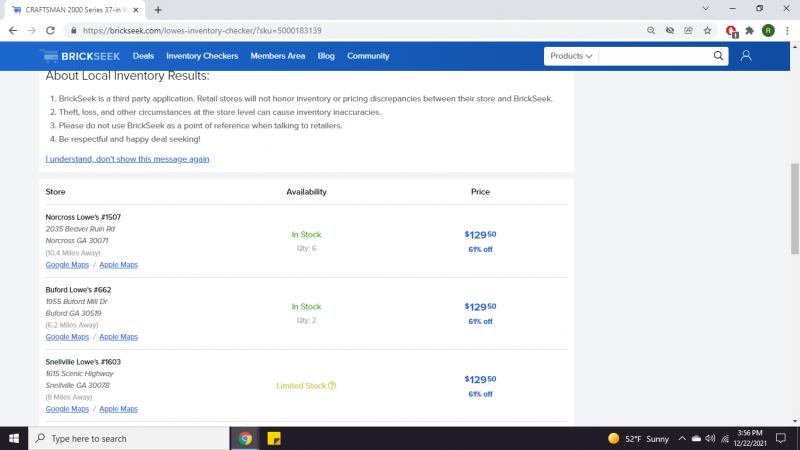Click the header product search field
The image size is (800, 450).
(x=655, y=56)
